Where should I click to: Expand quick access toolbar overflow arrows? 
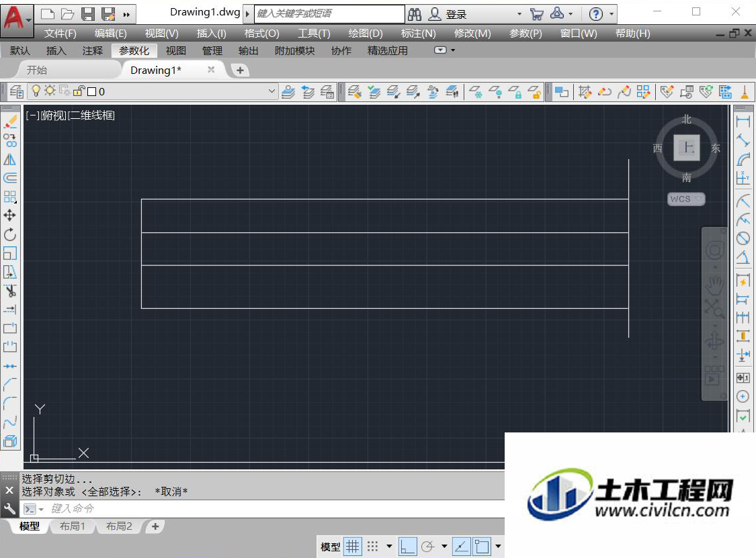point(126,15)
